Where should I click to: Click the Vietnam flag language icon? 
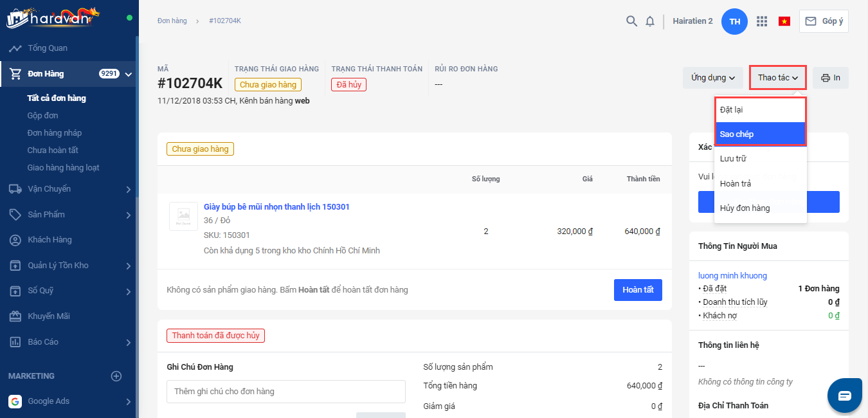tap(784, 21)
